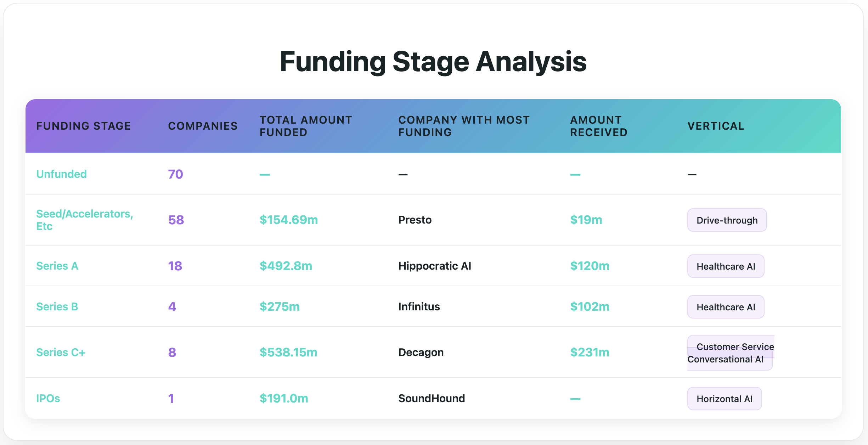868x445 pixels.
Task: Click the 58 companies value
Action: pyautogui.click(x=176, y=220)
